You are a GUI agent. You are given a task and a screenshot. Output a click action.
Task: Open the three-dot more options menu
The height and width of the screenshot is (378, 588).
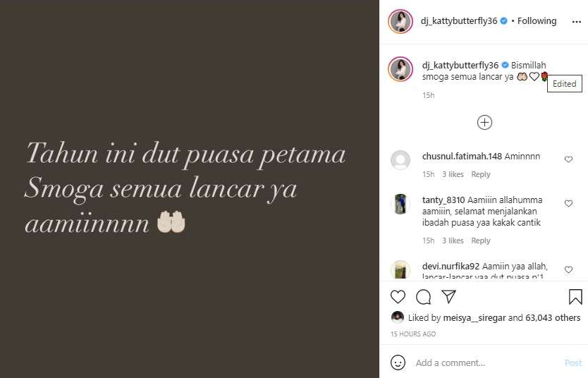point(577,22)
